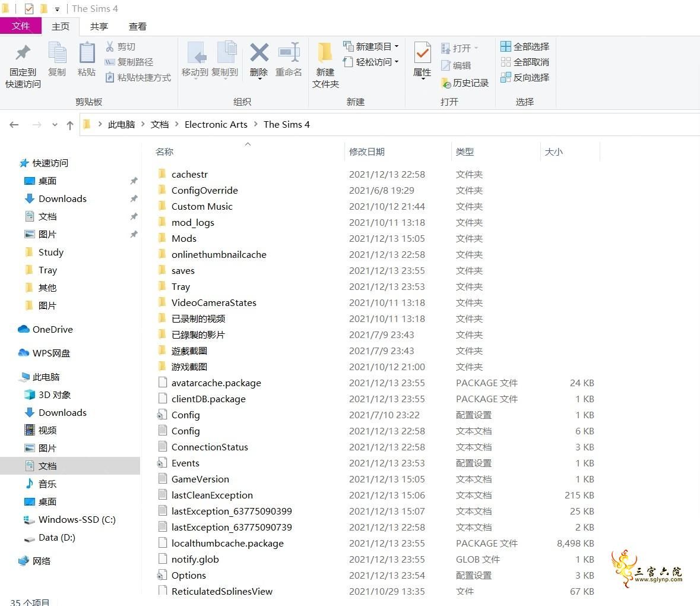Switch to the 共享 (Share) tab

coord(99,26)
